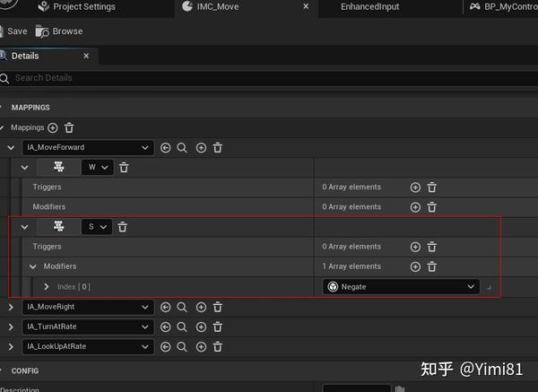Add key binding to IA_MoveForward

tap(201, 148)
